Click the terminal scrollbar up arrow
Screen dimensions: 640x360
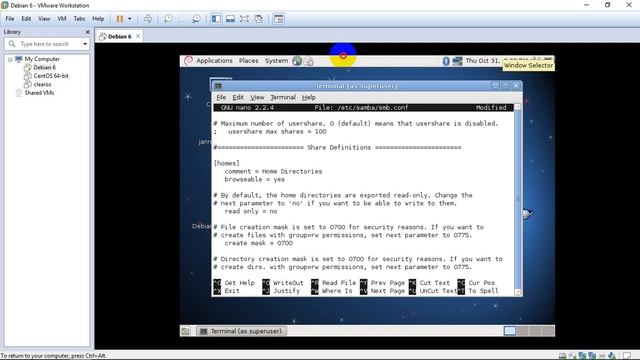point(518,107)
